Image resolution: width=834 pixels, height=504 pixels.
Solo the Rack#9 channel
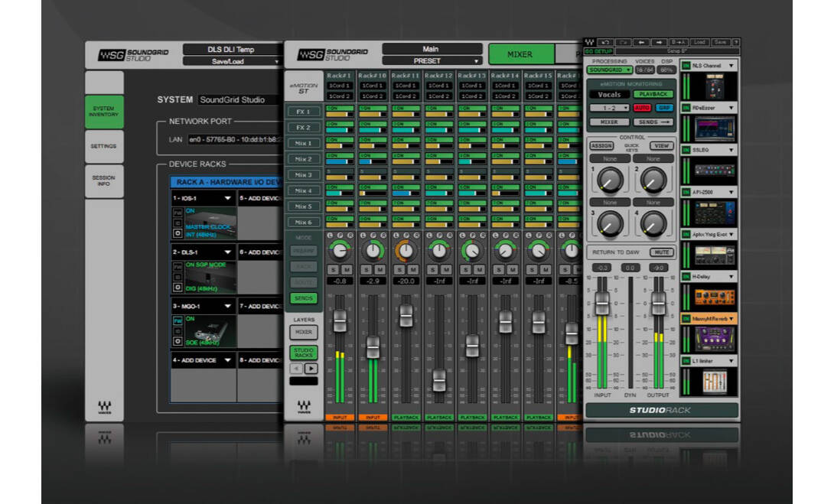point(334,269)
